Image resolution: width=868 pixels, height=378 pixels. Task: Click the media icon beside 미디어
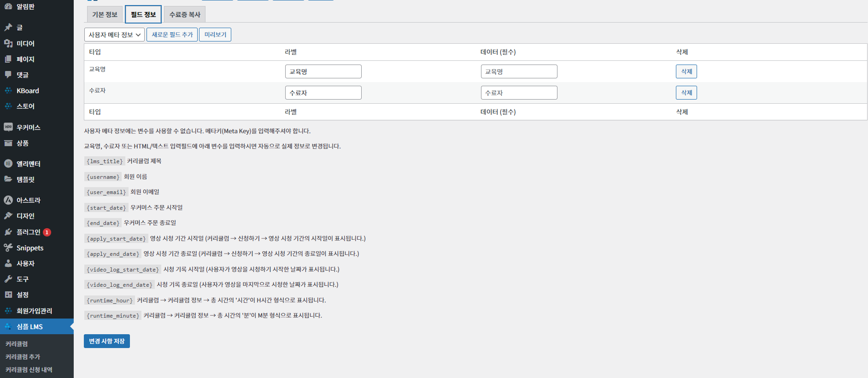click(x=8, y=43)
